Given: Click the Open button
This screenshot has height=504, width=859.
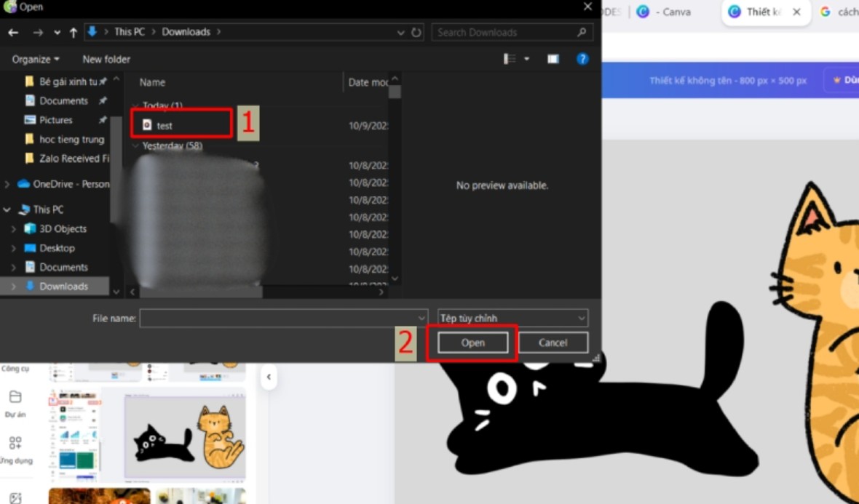Looking at the screenshot, I should click(472, 343).
